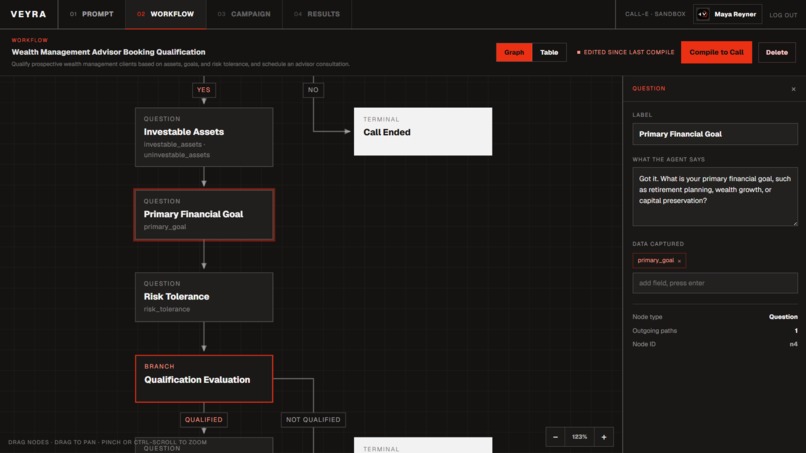Switch to Graph view
The image size is (806, 453).
[x=514, y=52]
